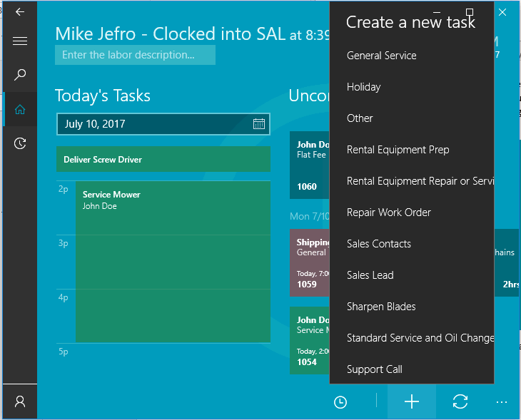Open the Service Mower calendar block
The width and height of the screenshot is (521, 420).
(x=172, y=261)
